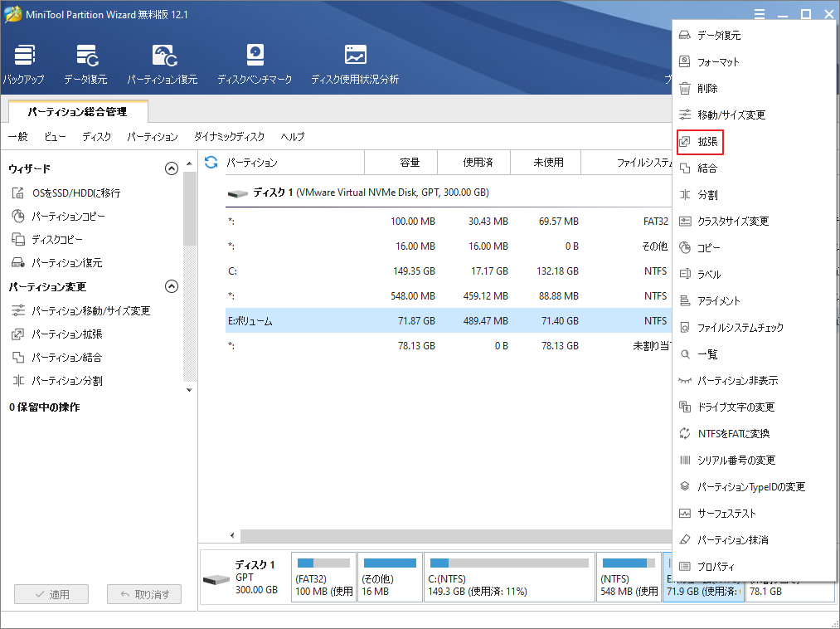Click パーティション拡張 in the sidebar
The height and width of the screenshot is (629, 840).
tap(56, 334)
